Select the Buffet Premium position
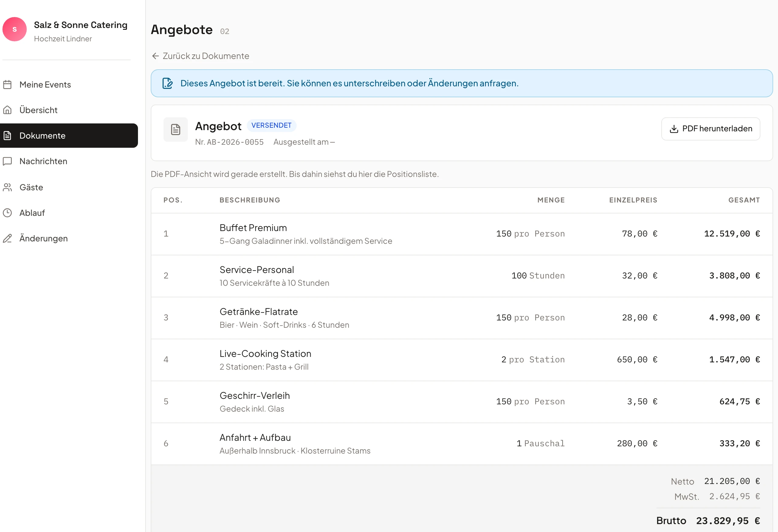778x532 pixels. point(462,234)
